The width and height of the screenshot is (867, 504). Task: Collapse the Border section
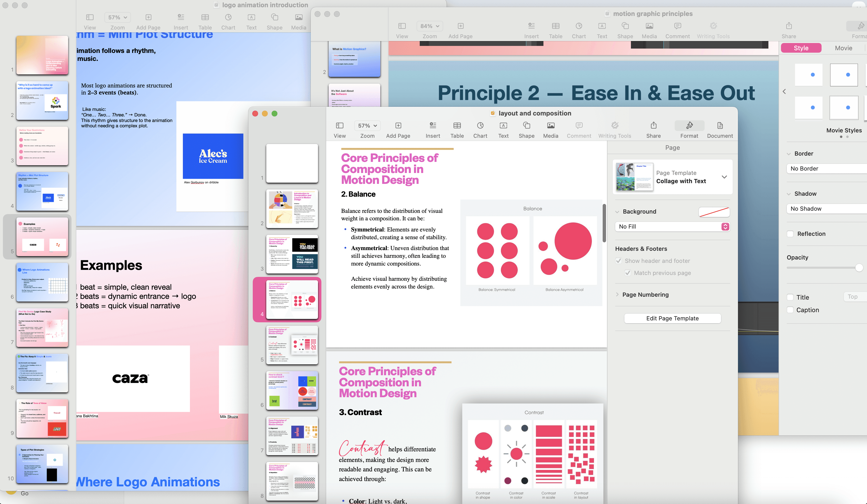click(x=788, y=154)
